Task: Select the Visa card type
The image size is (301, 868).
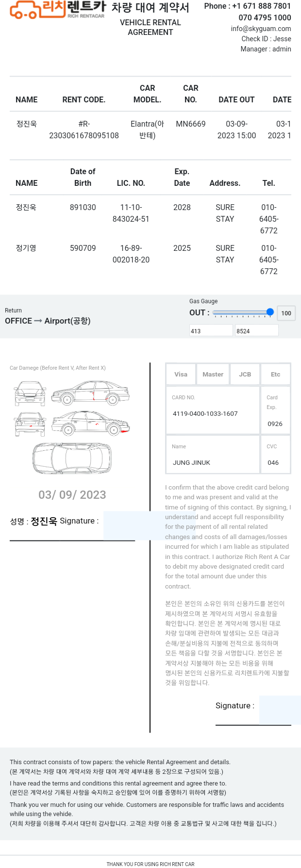Action: click(181, 374)
